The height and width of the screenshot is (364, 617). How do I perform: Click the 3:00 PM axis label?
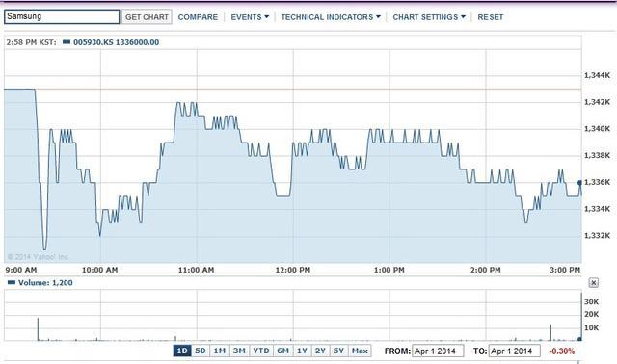[x=565, y=270]
